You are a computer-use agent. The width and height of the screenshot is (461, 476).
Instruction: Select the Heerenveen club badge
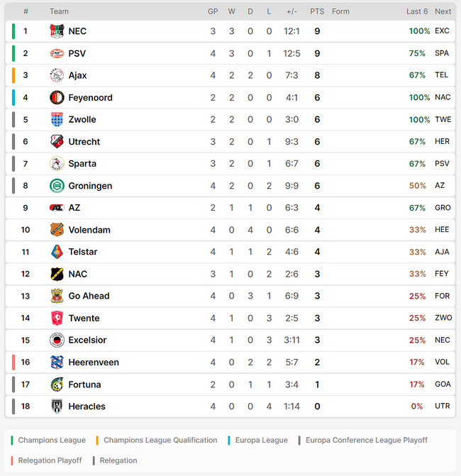(x=57, y=362)
